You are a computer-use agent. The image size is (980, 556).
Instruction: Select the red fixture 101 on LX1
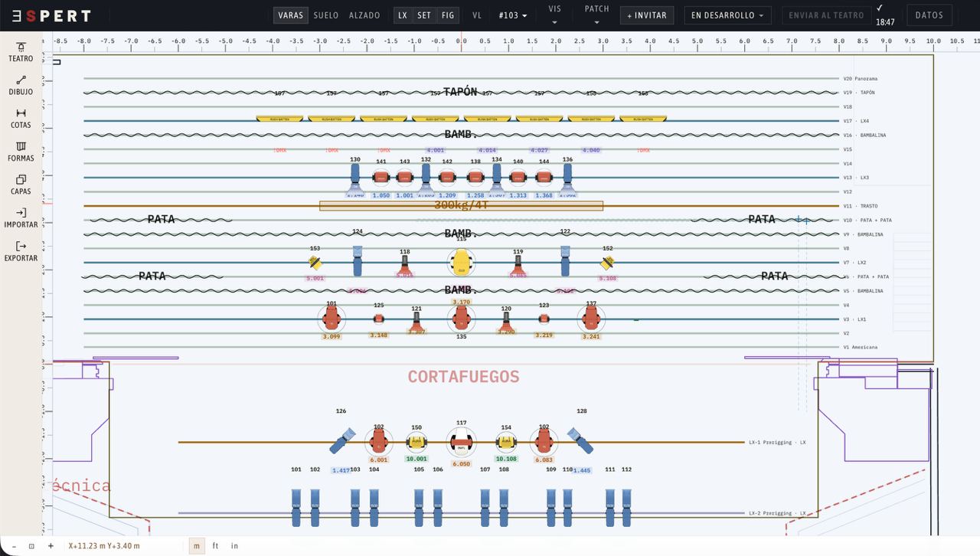coord(332,319)
